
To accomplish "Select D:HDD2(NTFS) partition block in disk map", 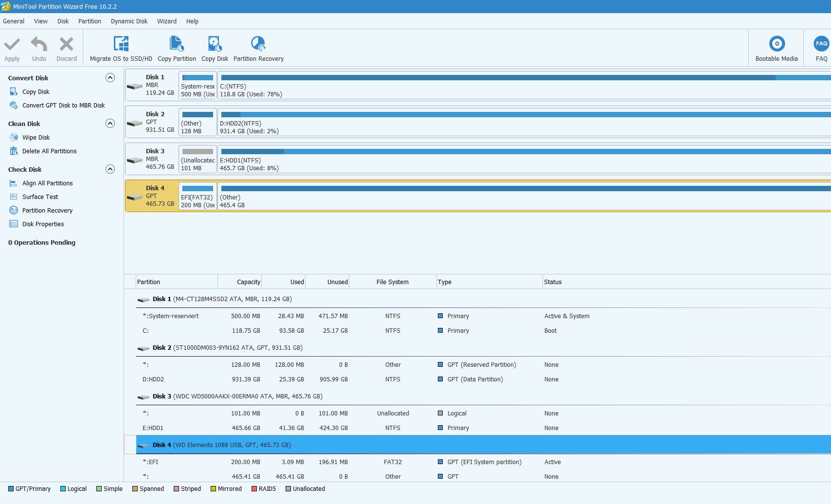I will point(524,123).
